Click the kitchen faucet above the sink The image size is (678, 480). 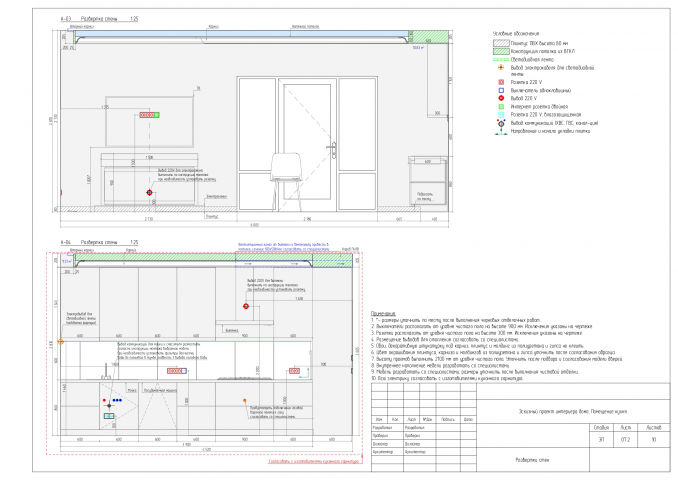coord(106,371)
